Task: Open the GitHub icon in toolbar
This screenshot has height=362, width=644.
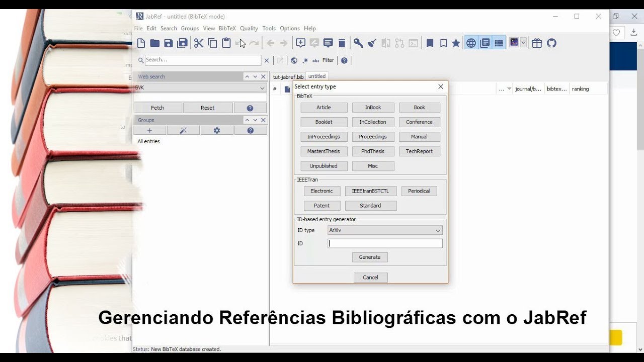Action: pos(552,43)
